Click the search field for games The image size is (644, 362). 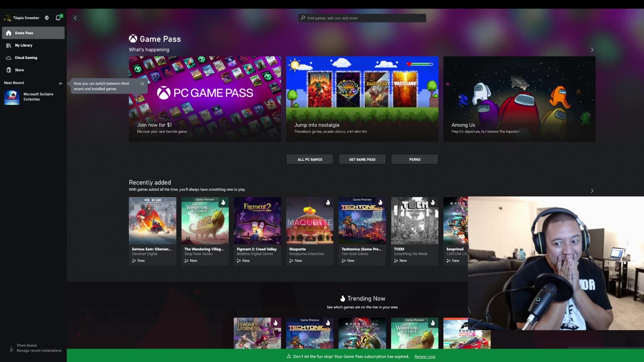(362, 18)
